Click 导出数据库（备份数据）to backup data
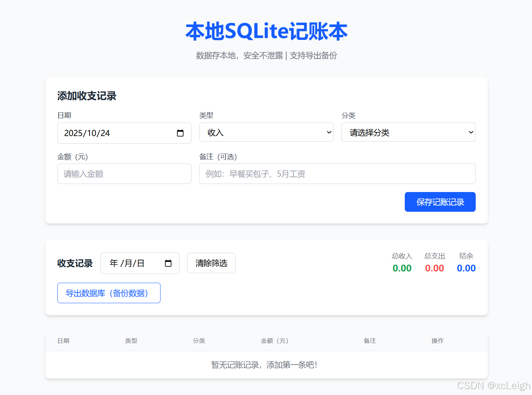The width and height of the screenshot is (532, 395). (109, 293)
